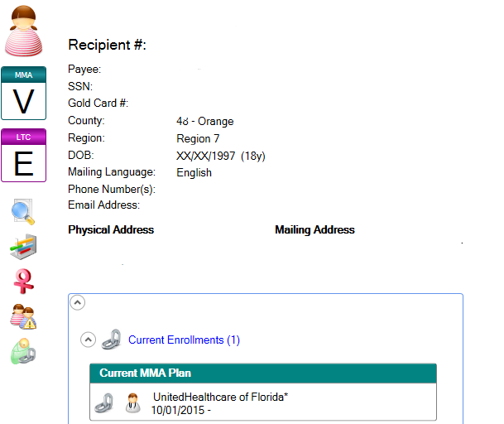The width and height of the screenshot is (504, 424).
Task: Click the green person with chain icon
Action: (23, 351)
